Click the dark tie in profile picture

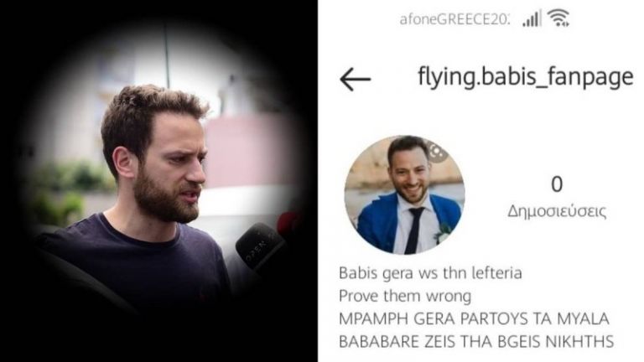coord(414,230)
